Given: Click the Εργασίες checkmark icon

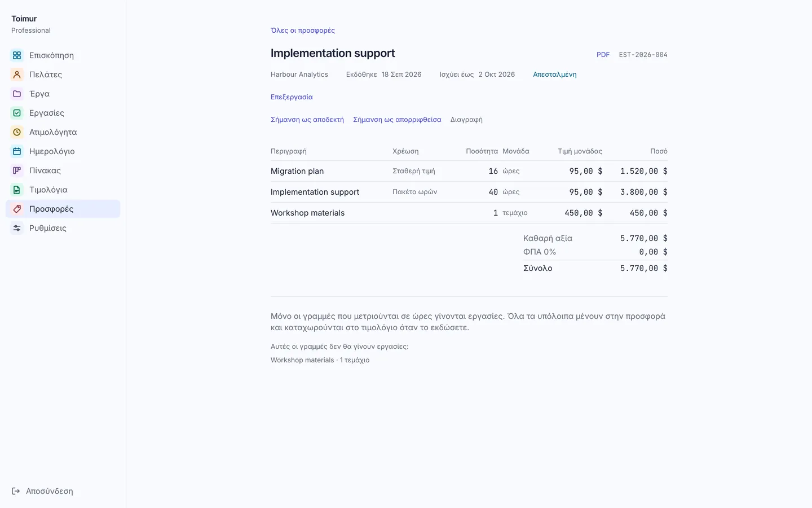Looking at the screenshot, I should pyautogui.click(x=17, y=113).
